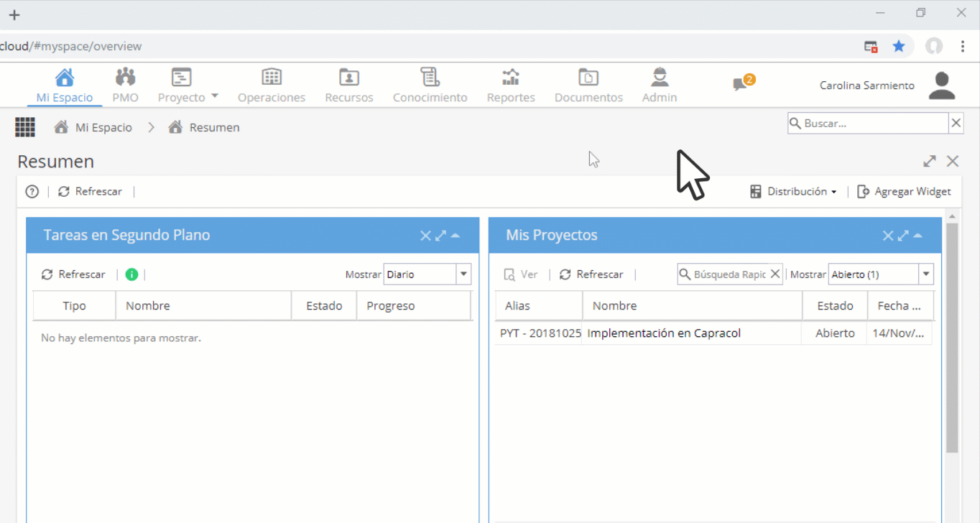Screen dimensions: 980x523
Task: Open the Conocimiento module
Action: coord(430,85)
